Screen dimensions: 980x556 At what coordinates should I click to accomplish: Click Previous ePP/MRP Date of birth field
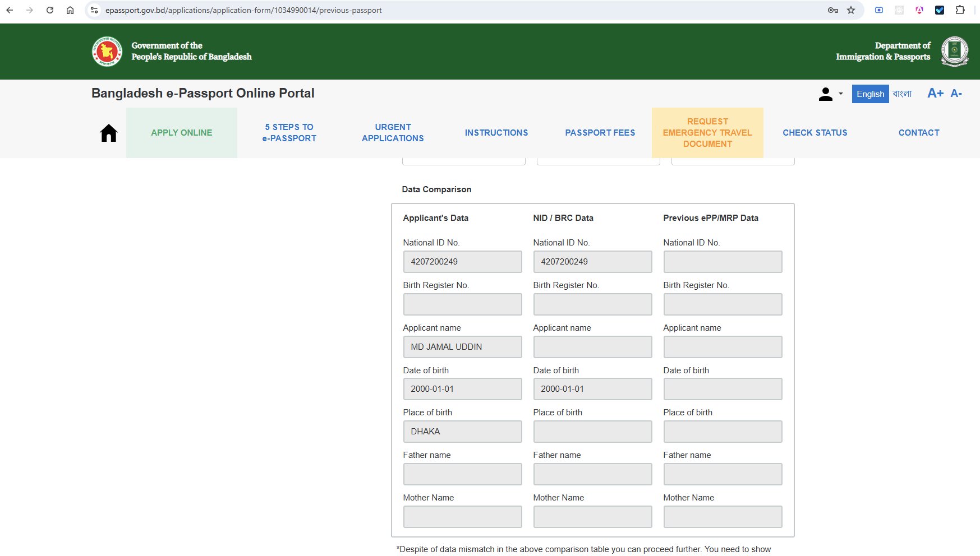(x=723, y=389)
